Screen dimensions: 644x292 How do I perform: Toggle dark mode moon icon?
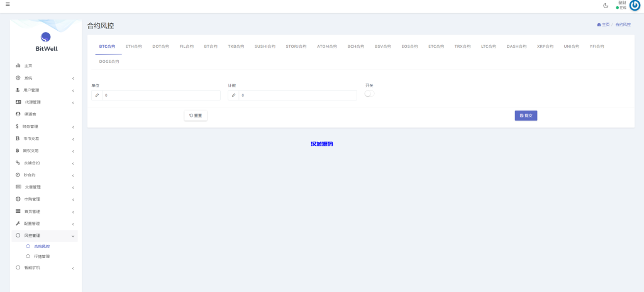click(606, 6)
